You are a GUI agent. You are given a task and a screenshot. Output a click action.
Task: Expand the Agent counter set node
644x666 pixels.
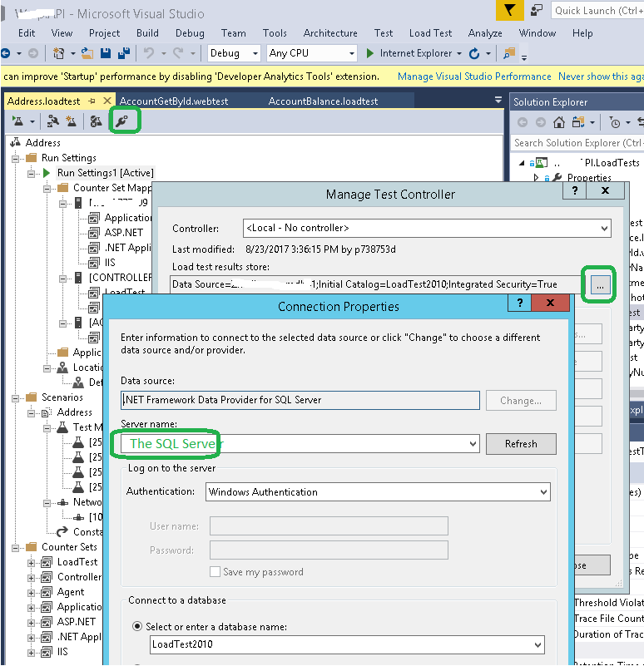31,593
